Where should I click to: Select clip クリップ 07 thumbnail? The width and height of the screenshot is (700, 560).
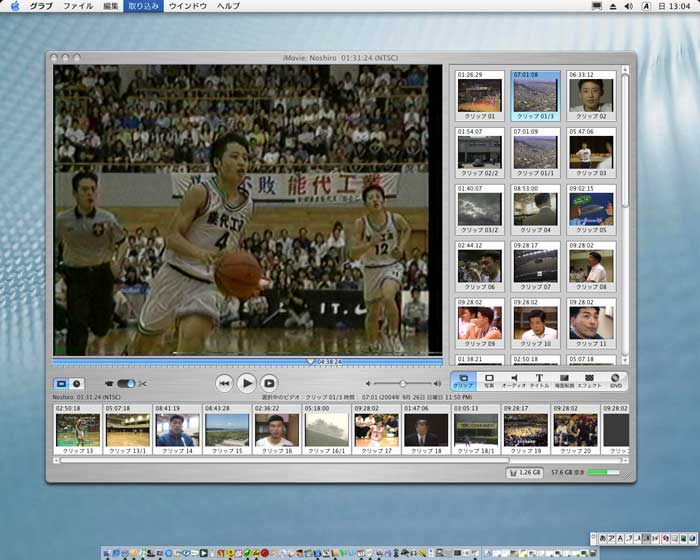click(535, 266)
